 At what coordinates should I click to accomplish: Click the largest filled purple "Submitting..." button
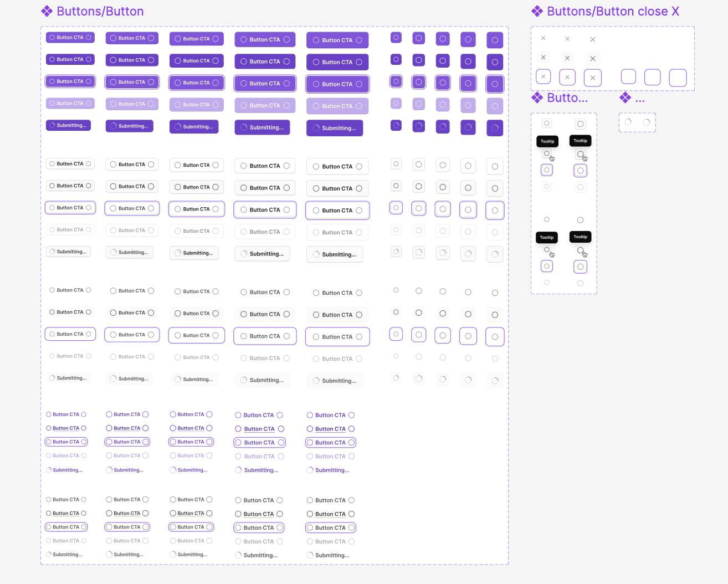(335, 128)
